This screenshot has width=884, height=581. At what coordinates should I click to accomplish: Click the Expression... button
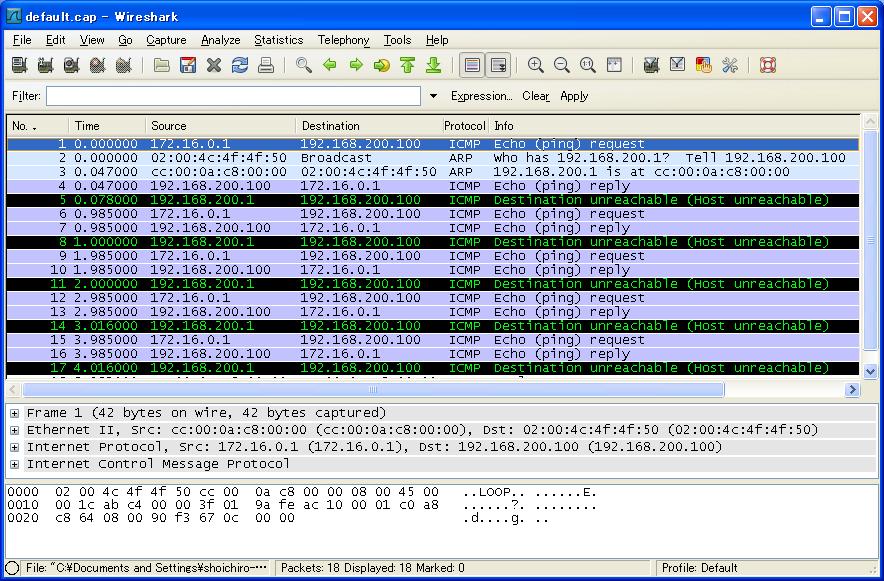(x=481, y=96)
